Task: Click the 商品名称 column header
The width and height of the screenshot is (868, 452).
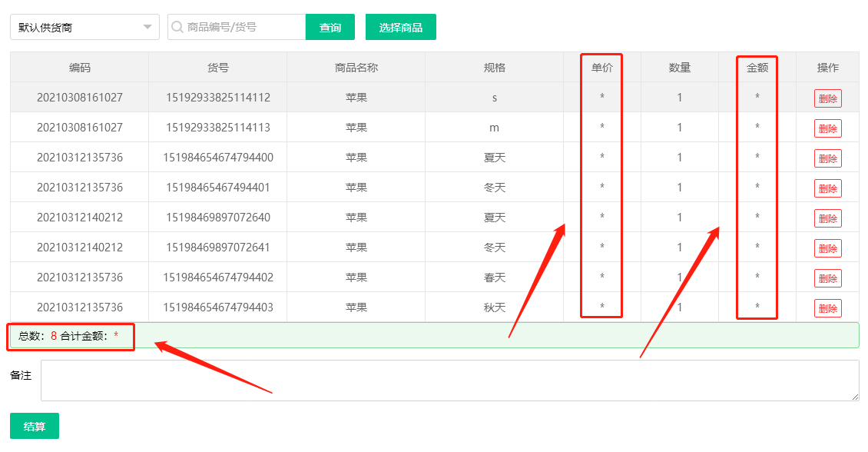Action: tap(356, 68)
